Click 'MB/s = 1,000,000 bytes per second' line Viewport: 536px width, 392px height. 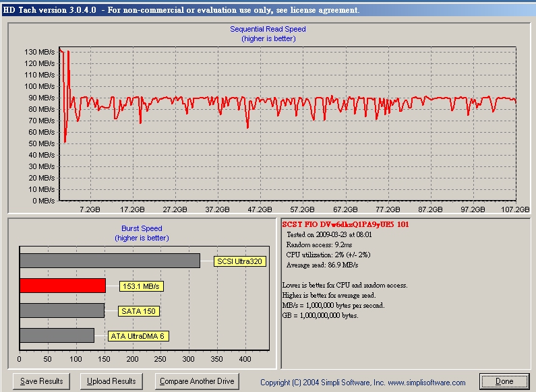click(333, 305)
